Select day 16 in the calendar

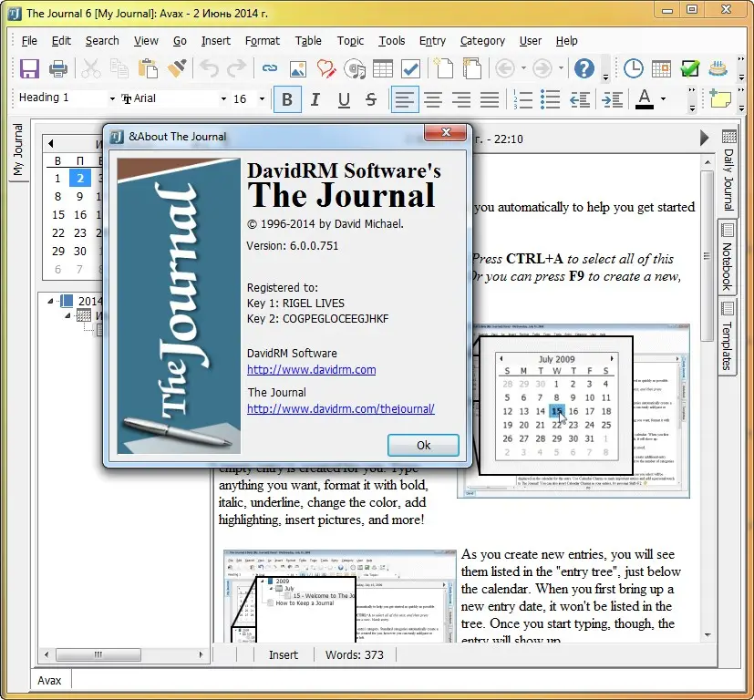click(80, 214)
